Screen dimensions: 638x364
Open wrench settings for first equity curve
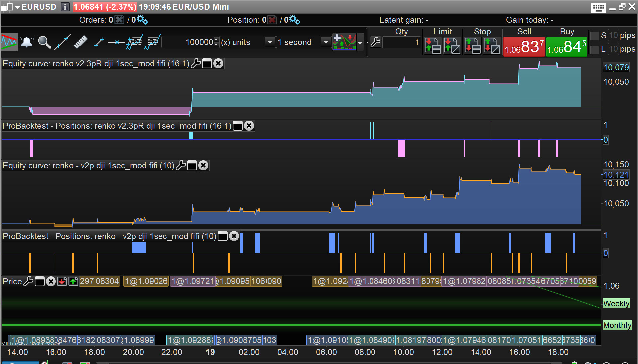click(x=196, y=63)
